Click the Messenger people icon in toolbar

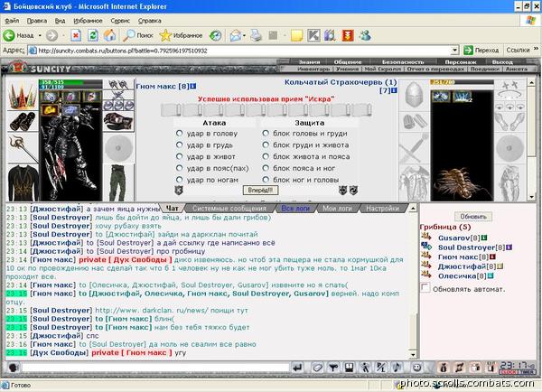pos(365,35)
